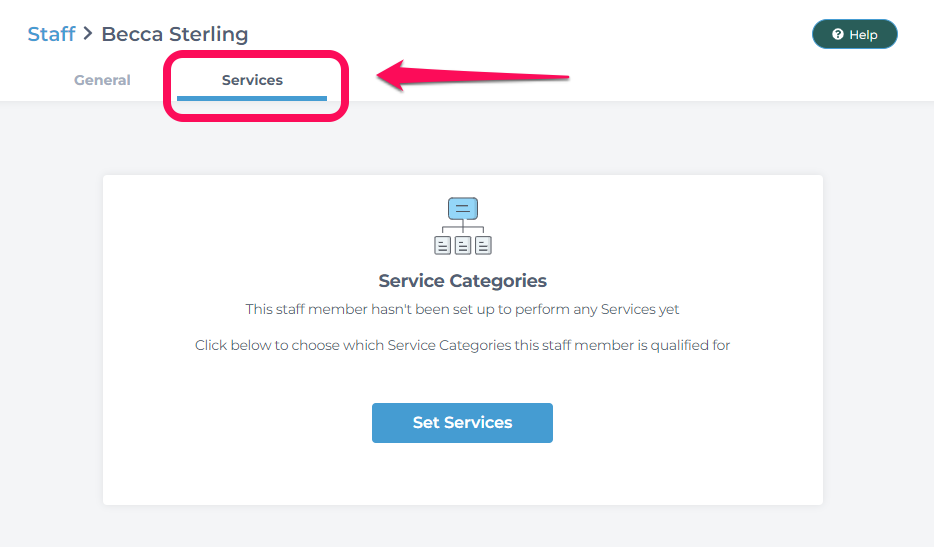Viewport: 934px width, 547px height.
Task: Click the right document in hierarchy icon
Action: tap(483, 245)
